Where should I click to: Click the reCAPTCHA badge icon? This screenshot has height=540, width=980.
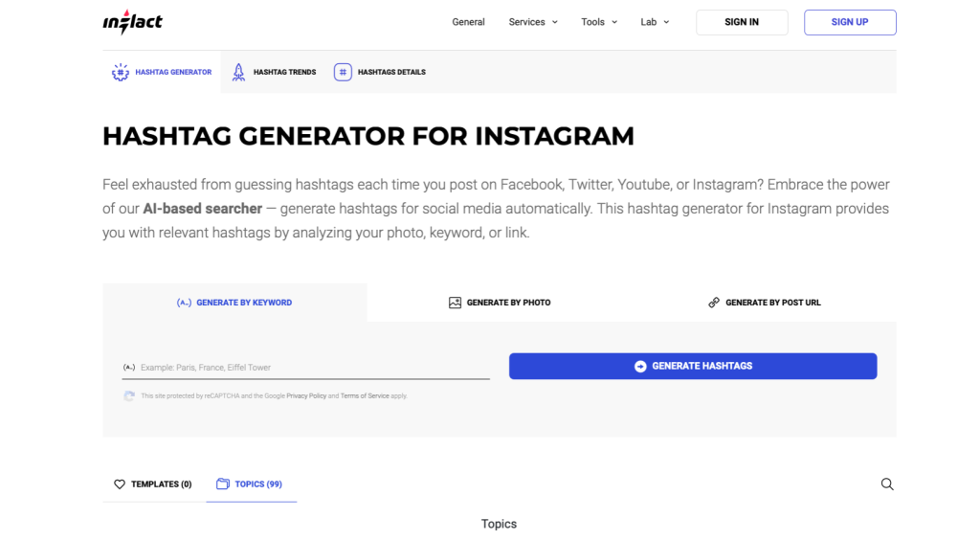pos(129,395)
